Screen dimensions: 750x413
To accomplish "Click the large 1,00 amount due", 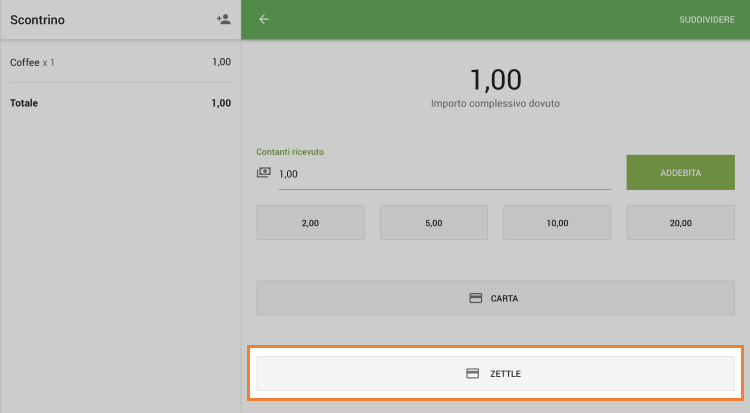I will pos(495,80).
